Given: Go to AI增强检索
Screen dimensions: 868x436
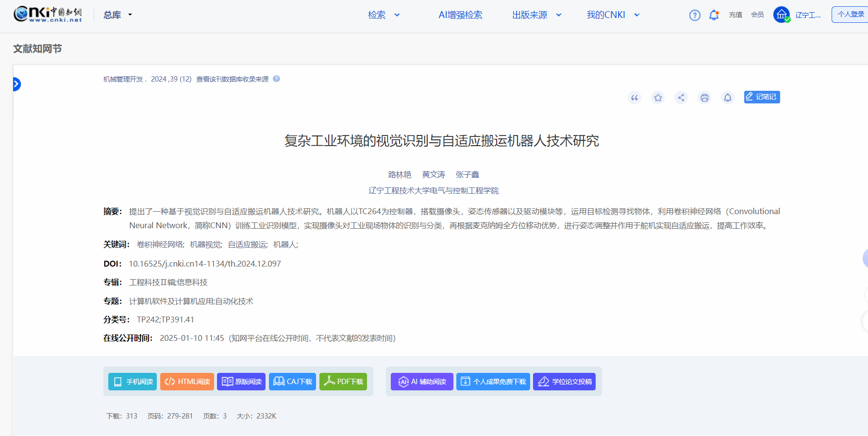Looking at the screenshot, I should [460, 15].
